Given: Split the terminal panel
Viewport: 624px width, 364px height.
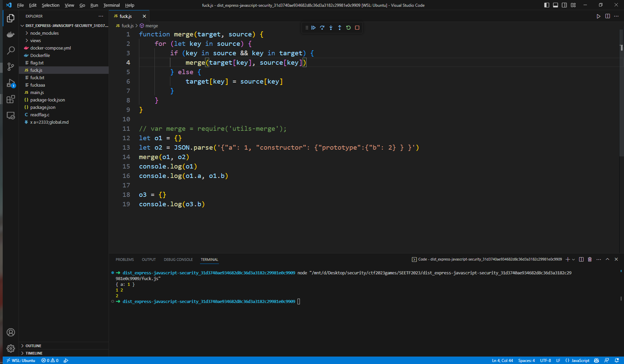Looking at the screenshot, I should pos(581,259).
